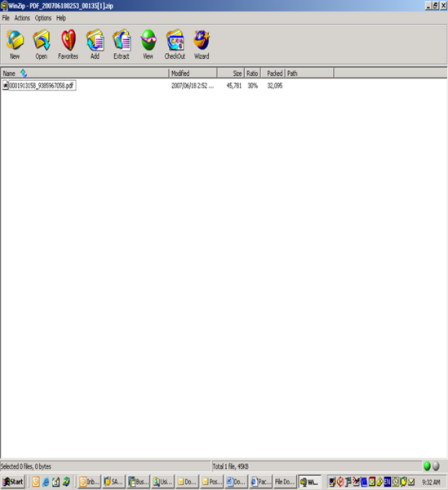Open the Windows Start menu
Viewport: 448px width, 490px height.
click(13, 482)
